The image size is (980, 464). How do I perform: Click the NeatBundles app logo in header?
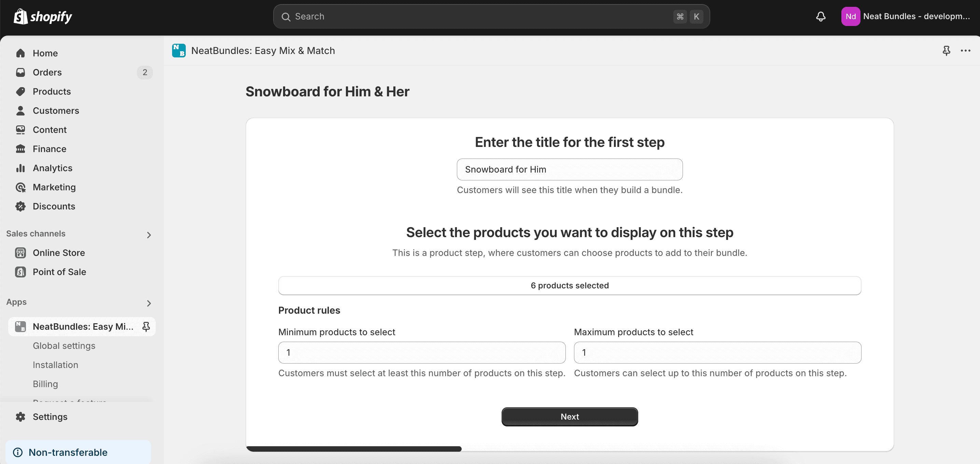click(179, 51)
